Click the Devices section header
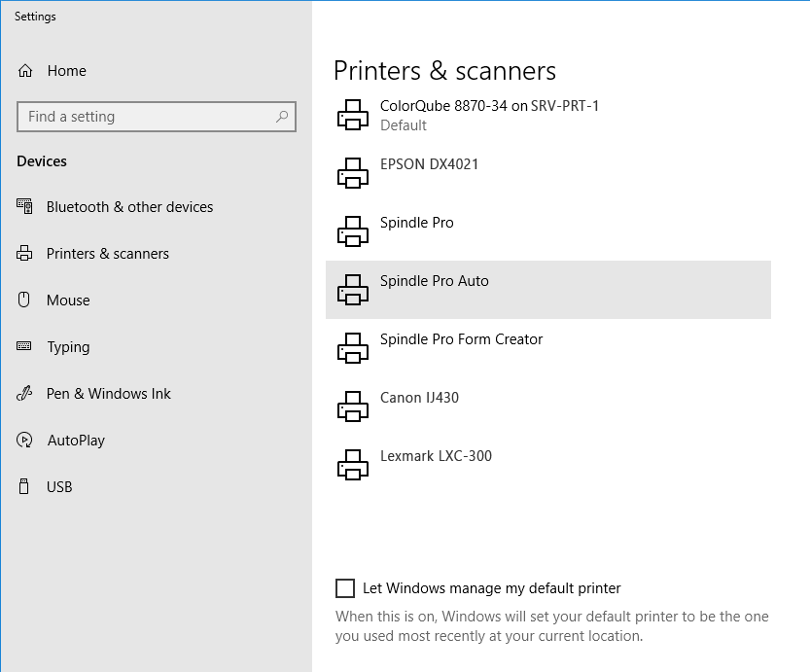 coord(42,161)
